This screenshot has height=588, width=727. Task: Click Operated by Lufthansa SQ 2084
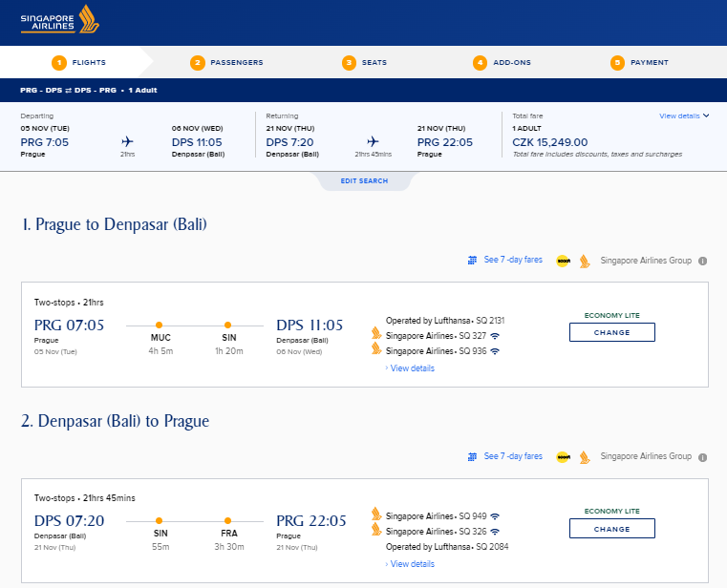(447, 547)
